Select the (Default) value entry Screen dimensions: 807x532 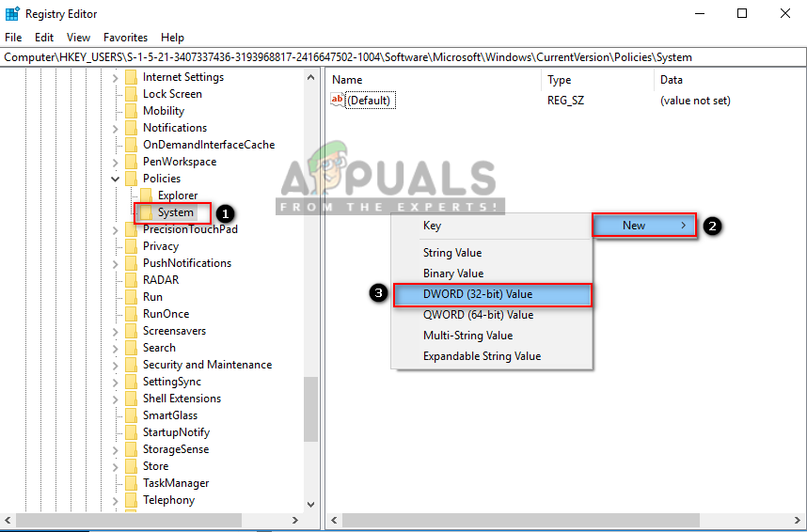[x=369, y=101]
